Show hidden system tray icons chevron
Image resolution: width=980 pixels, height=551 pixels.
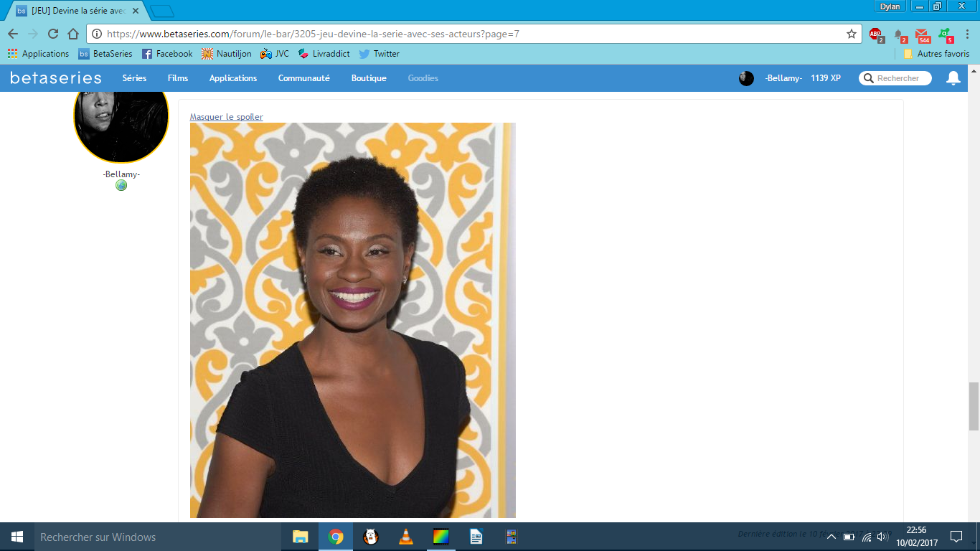831,537
